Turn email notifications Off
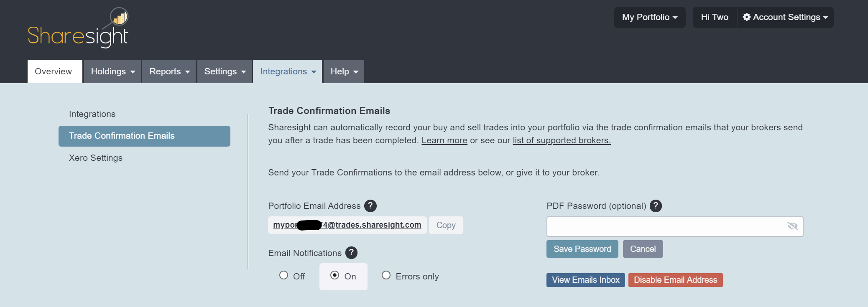Screen dimensions: 868x307 point(284,275)
